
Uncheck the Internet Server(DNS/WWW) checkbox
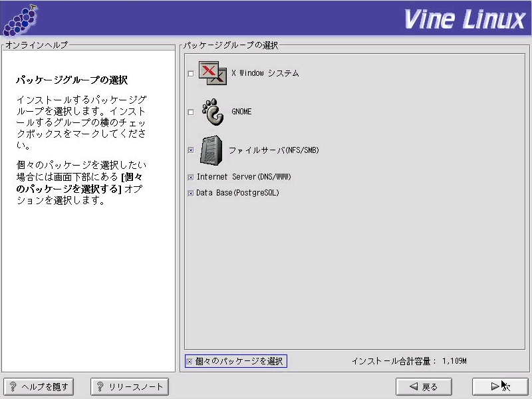pos(191,178)
